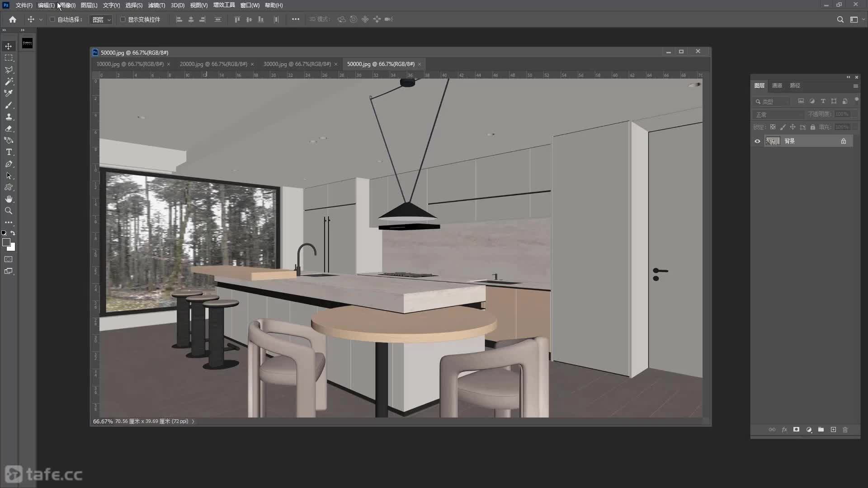
Task: Open the blend mode 正常 dropdown
Action: 778,115
